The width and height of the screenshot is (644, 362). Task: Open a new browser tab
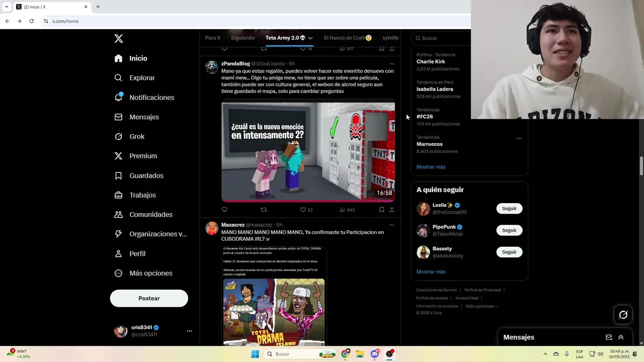98,7
